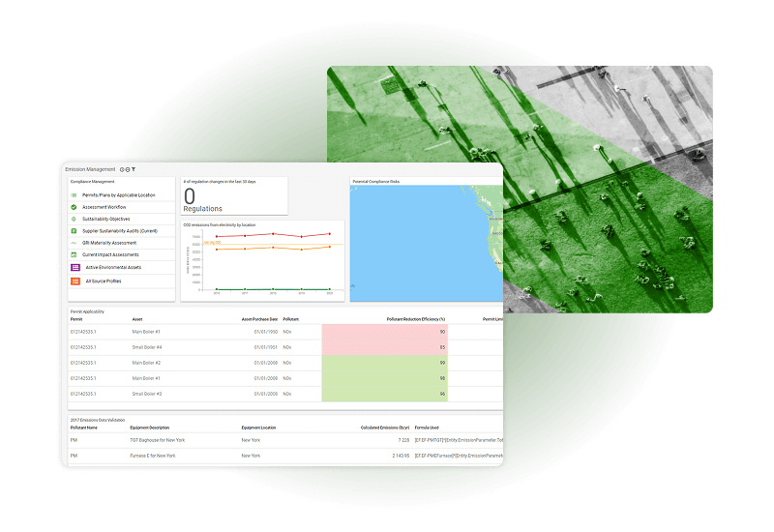The image size is (774, 532).
Task: Open the All Source Profiles link
Action: tap(104, 281)
